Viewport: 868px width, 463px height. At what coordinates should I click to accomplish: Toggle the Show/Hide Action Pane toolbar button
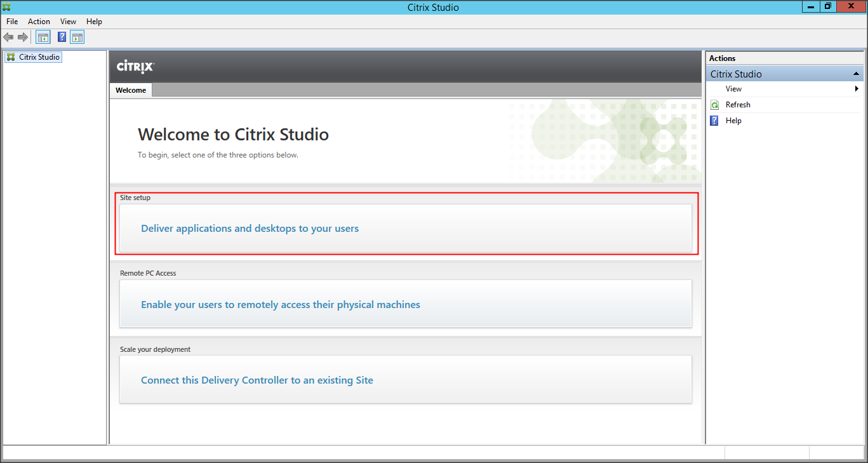[x=77, y=37]
